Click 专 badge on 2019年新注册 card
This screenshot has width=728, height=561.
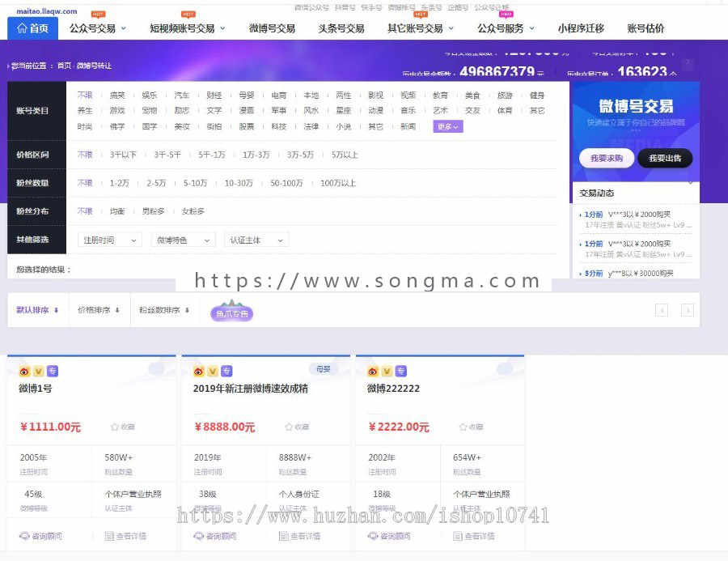226,371
